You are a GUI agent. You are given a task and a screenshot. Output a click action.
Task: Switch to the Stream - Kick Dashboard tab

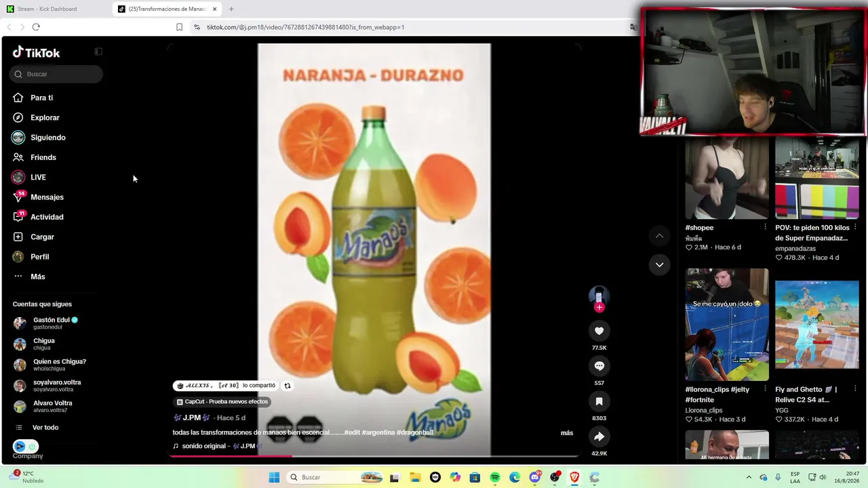point(56,9)
